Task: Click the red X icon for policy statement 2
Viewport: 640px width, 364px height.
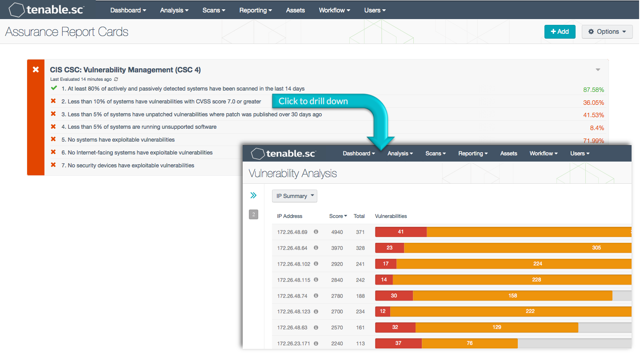Action: click(x=53, y=101)
